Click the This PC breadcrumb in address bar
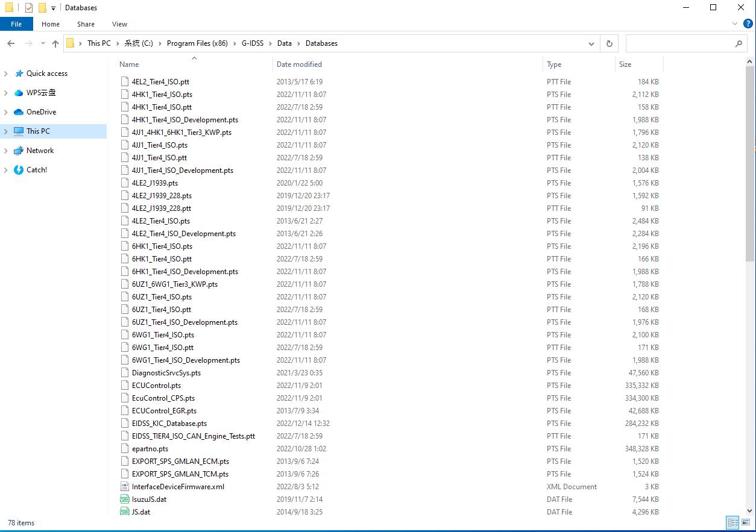The height and width of the screenshot is (532, 756). [x=99, y=43]
